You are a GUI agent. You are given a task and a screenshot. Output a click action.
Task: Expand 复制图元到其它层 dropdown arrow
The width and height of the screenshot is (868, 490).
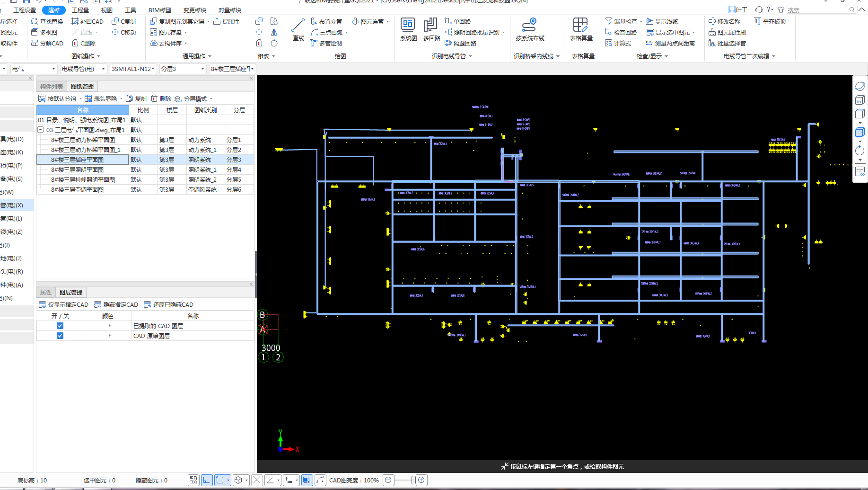pos(208,21)
